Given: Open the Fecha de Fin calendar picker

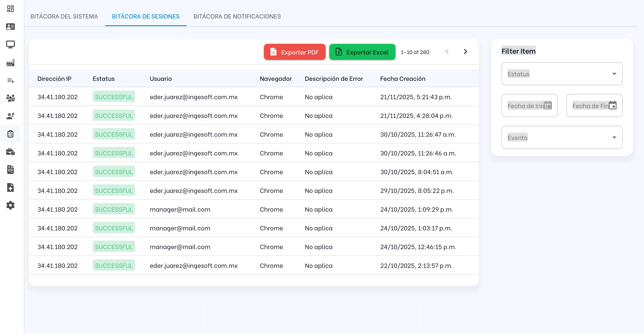Looking at the screenshot, I should pyautogui.click(x=612, y=105).
